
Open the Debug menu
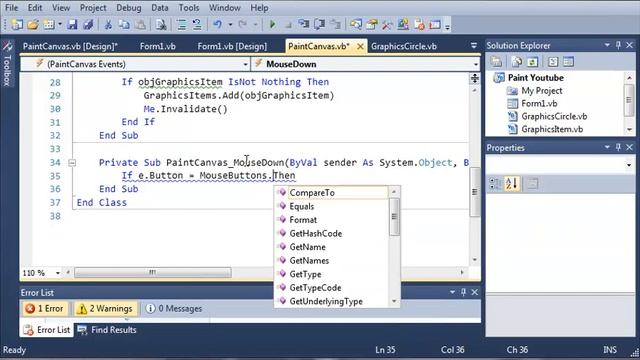pos(129,8)
